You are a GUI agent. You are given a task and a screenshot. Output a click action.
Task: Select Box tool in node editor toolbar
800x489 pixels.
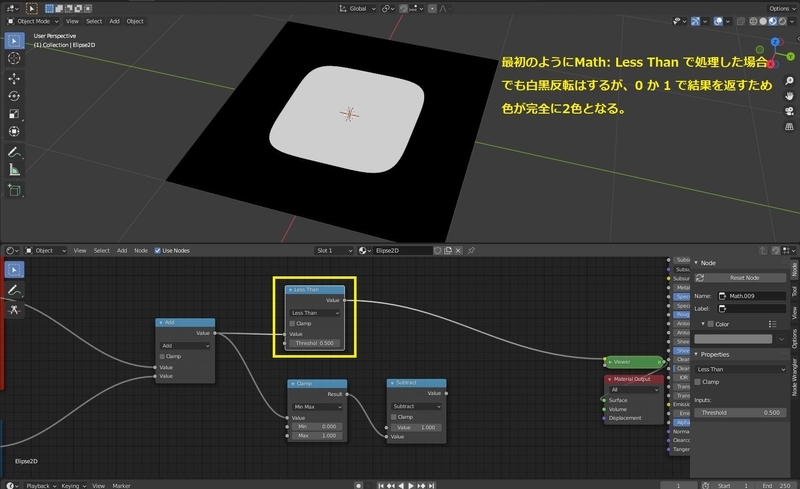tap(14, 270)
